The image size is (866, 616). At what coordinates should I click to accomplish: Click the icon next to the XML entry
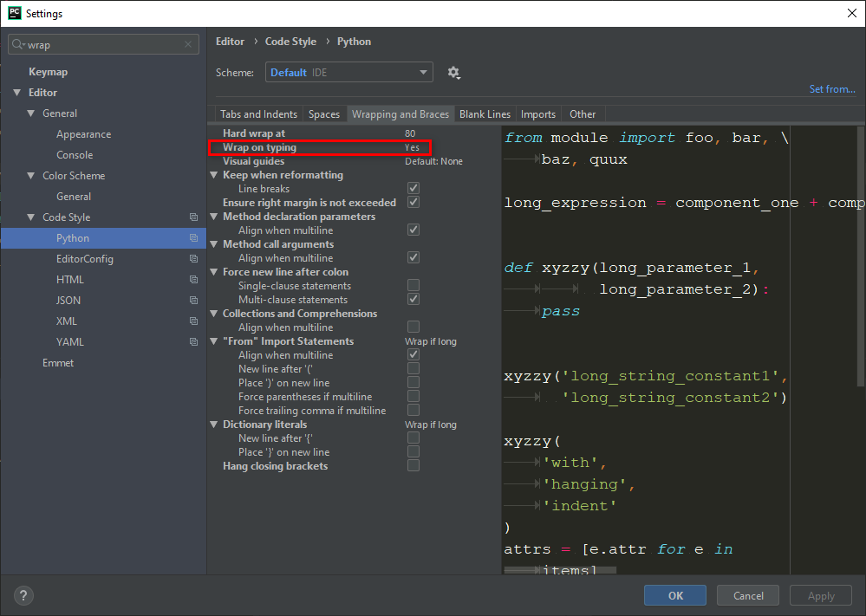(192, 321)
